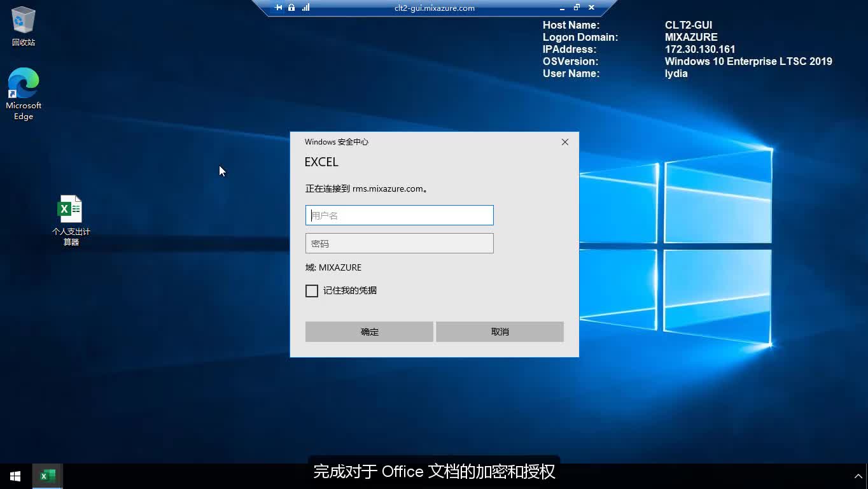Click the clt2-gui.mixazure.com connection title

click(x=435, y=8)
